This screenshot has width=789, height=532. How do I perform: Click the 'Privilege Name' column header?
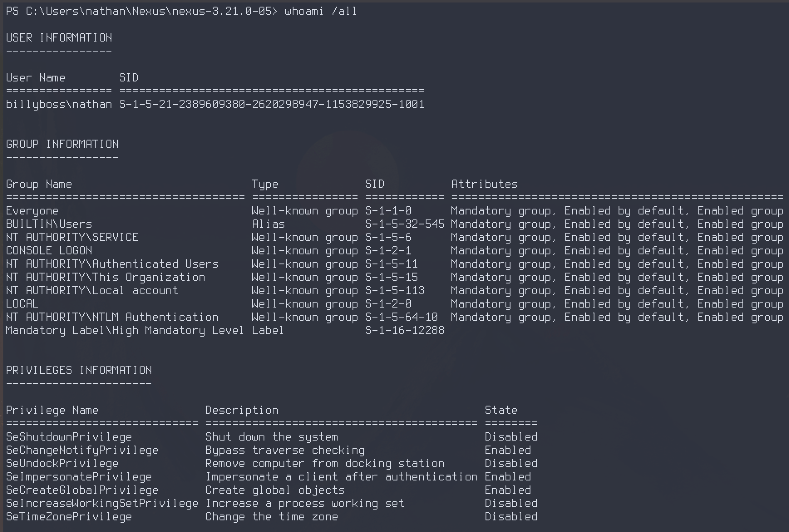pyautogui.click(x=52, y=410)
